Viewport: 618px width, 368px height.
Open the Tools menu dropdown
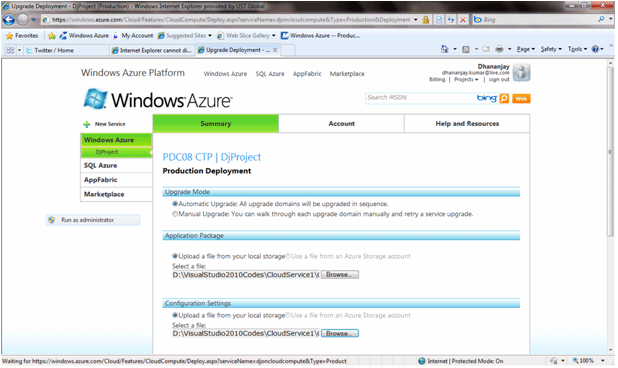point(577,49)
